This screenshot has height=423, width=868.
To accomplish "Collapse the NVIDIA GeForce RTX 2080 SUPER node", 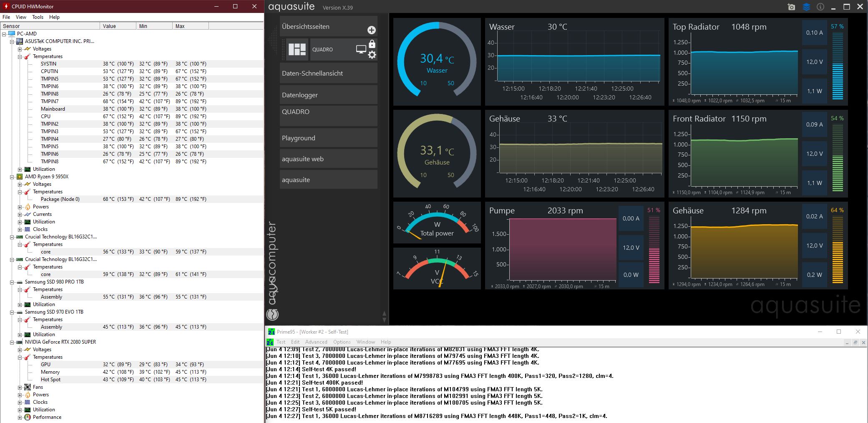I will click(x=12, y=342).
